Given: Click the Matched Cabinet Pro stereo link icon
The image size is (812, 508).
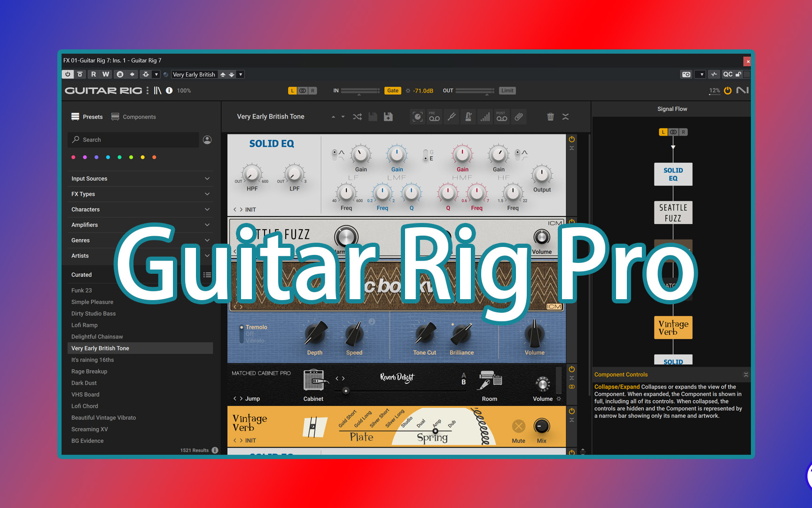Looking at the screenshot, I should click(572, 387).
